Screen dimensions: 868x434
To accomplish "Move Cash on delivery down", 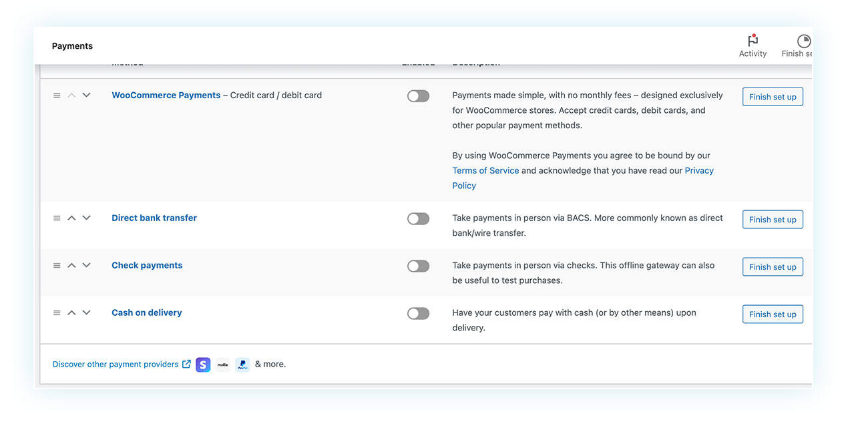I will pos(86,313).
